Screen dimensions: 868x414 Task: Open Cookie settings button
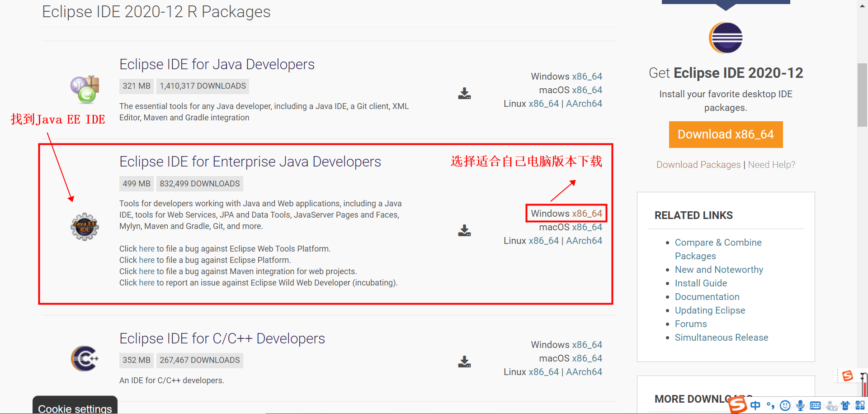(75, 406)
